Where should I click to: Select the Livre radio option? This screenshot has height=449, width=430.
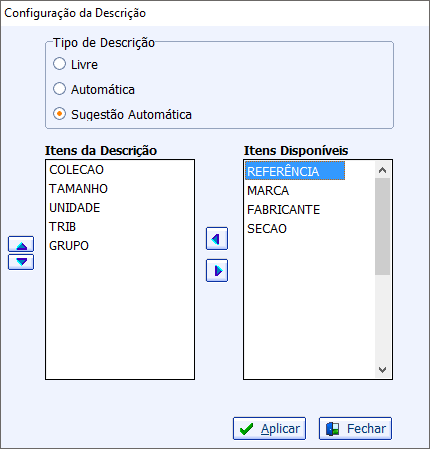(59, 64)
